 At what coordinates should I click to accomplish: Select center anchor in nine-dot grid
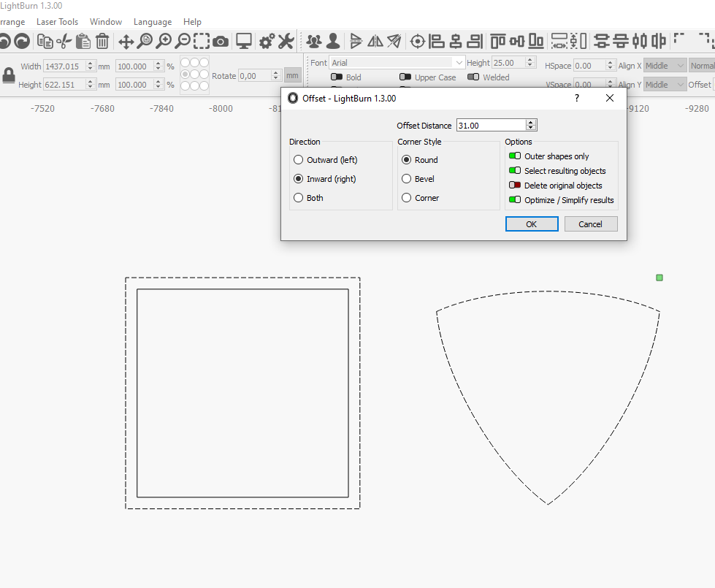(195, 74)
